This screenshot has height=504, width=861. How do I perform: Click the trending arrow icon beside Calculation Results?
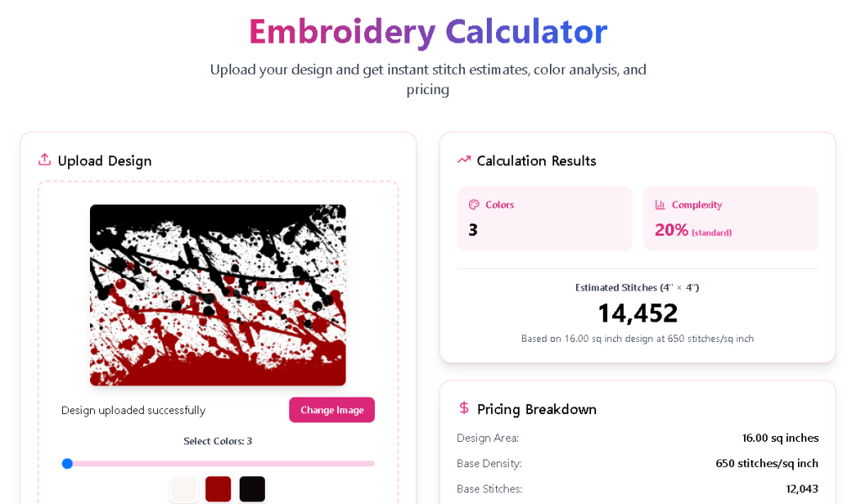tap(463, 160)
